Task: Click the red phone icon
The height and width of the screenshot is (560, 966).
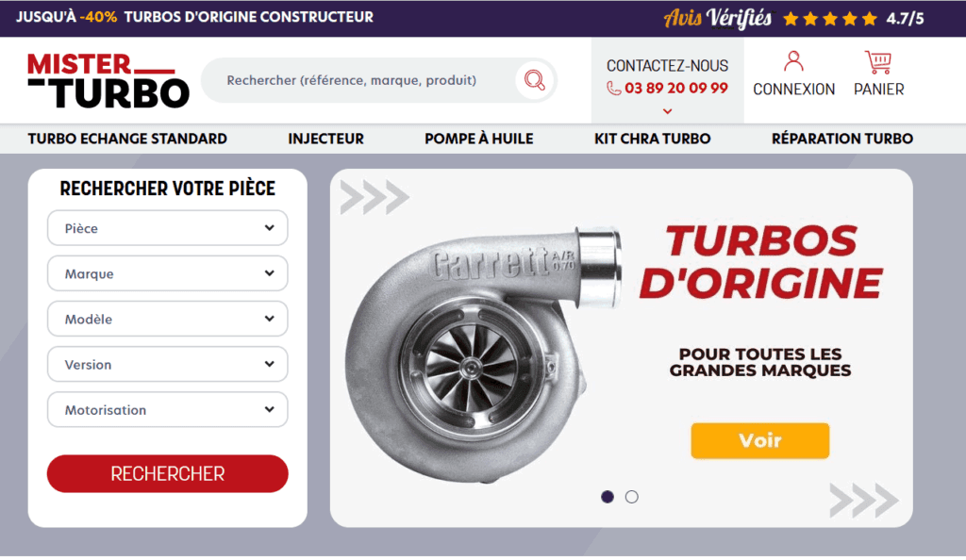Action: 613,89
